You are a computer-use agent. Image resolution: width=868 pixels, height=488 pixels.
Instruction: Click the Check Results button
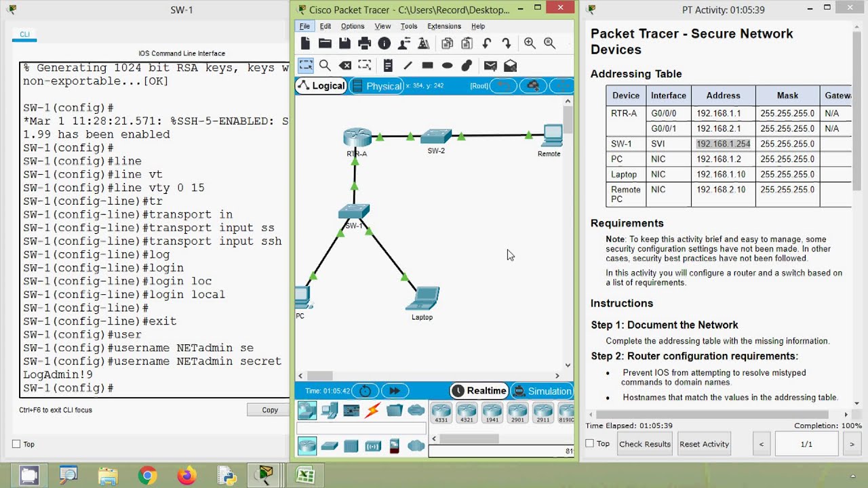645,444
